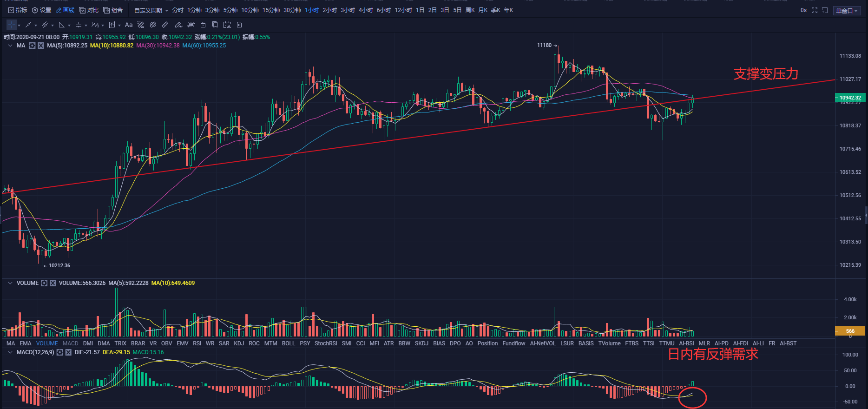Image resolution: width=868 pixels, height=409 pixels.
Task: Open VOLUME indicator settings gear
Action: point(44,283)
